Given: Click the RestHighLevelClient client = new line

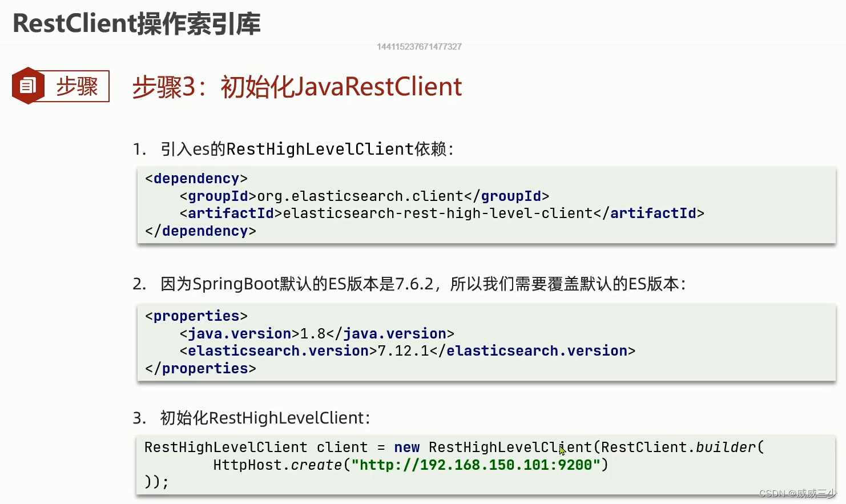Looking at the screenshot, I should pos(454,447).
